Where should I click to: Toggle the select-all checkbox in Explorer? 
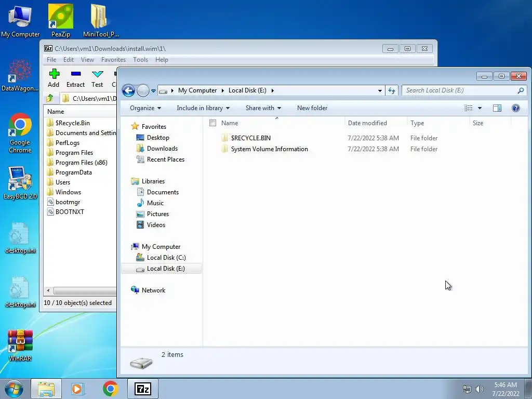[x=212, y=123]
